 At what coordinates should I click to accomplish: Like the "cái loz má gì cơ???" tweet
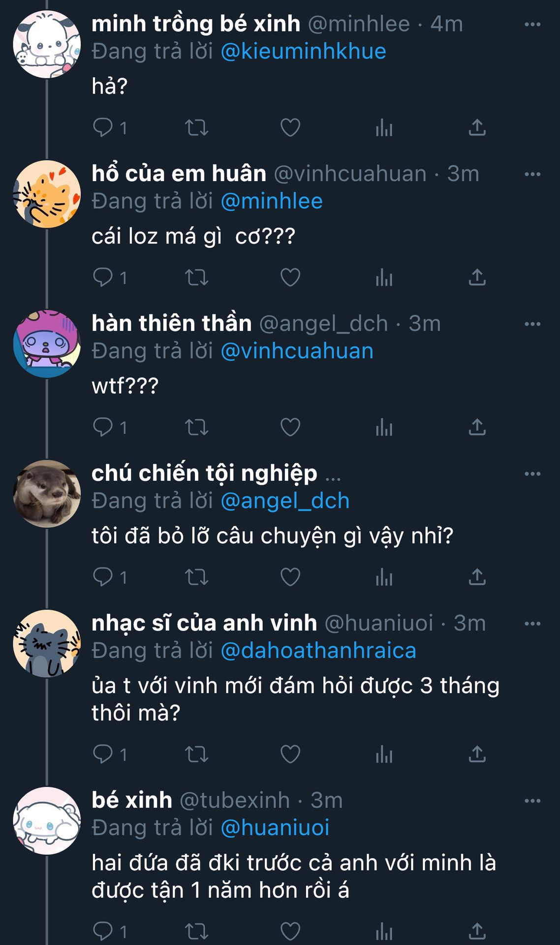(290, 278)
